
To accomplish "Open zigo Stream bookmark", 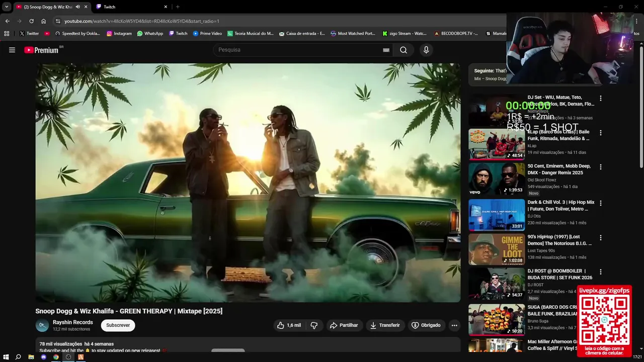I will click(405, 34).
